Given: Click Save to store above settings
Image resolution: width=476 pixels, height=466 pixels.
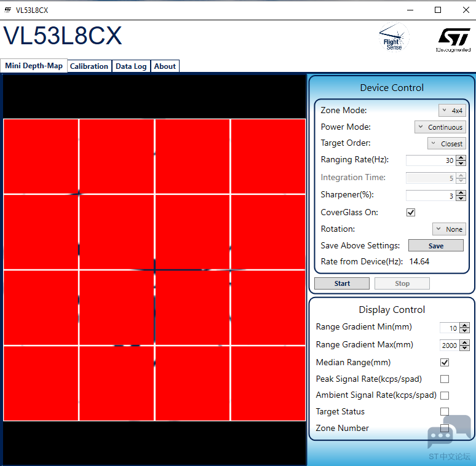Looking at the screenshot, I should coord(435,246).
